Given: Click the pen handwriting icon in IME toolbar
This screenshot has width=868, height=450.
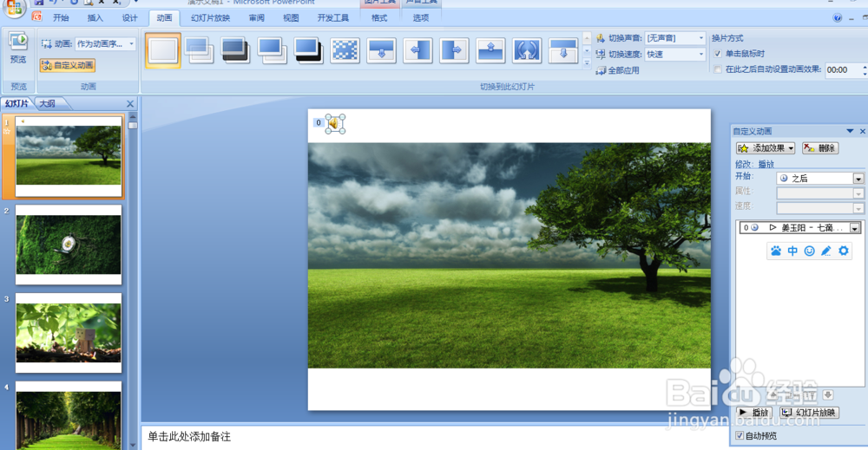Looking at the screenshot, I should coord(826,251).
